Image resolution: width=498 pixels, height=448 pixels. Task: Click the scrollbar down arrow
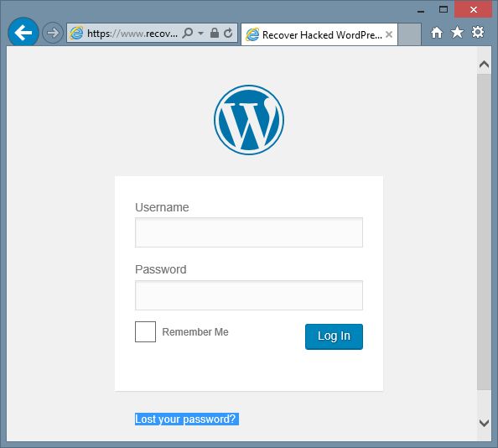tap(484, 423)
